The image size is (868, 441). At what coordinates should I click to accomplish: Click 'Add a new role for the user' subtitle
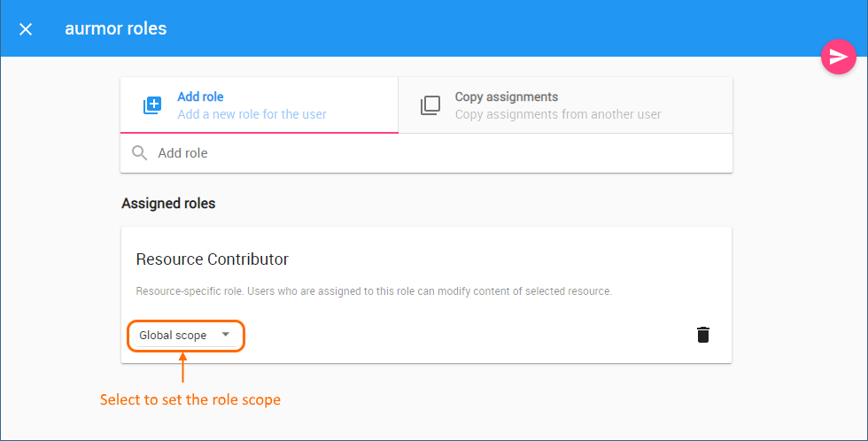pyautogui.click(x=252, y=114)
